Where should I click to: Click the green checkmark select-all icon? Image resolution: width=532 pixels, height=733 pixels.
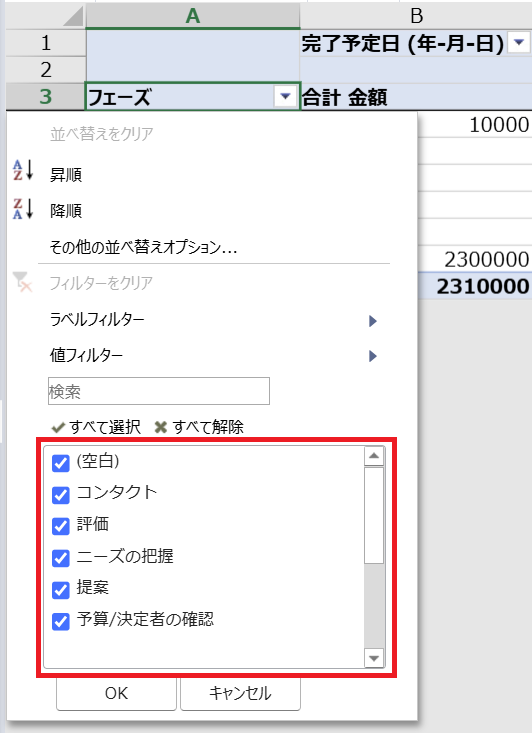pos(58,427)
